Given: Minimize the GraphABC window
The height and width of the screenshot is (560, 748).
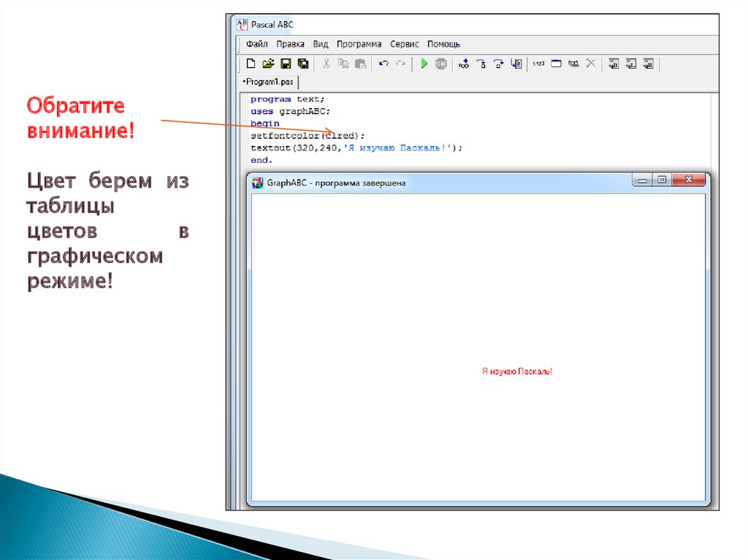Looking at the screenshot, I should (x=643, y=180).
